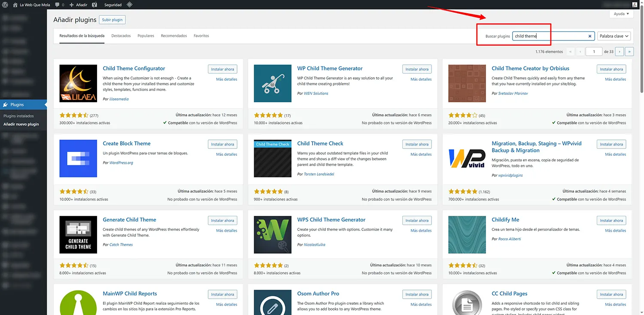Screen dimensions: 644x315
Task: Open Más detalles for Childify Me
Action: pyautogui.click(x=615, y=230)
